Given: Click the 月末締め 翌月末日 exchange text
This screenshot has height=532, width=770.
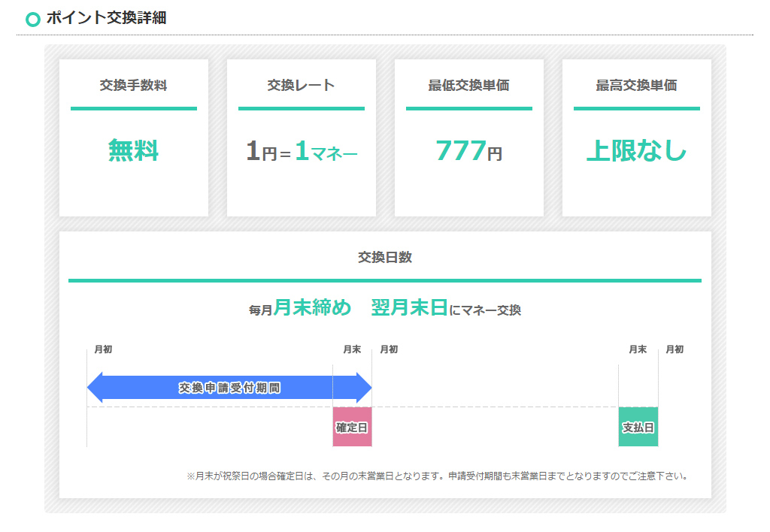Looking at the screenshot, I should coord(385,307).
